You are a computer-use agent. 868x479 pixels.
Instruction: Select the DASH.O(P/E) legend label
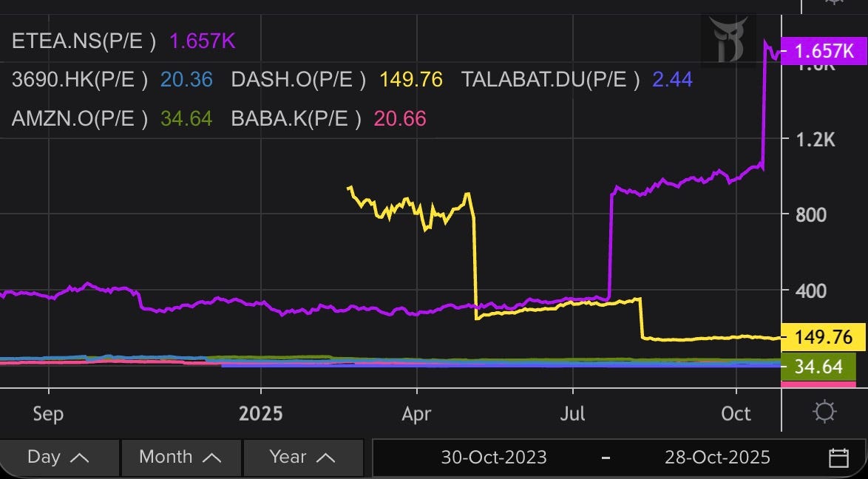(x=299, y=80)
